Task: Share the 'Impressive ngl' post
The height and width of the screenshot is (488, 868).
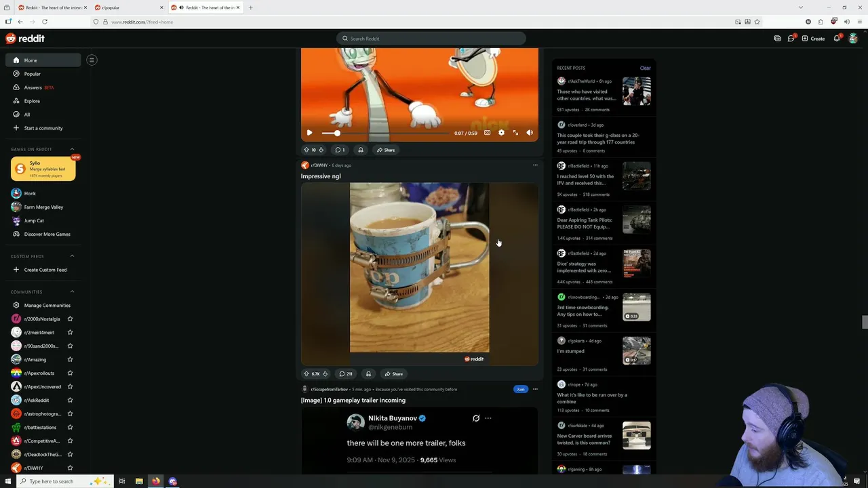Action: pos(394,374)
